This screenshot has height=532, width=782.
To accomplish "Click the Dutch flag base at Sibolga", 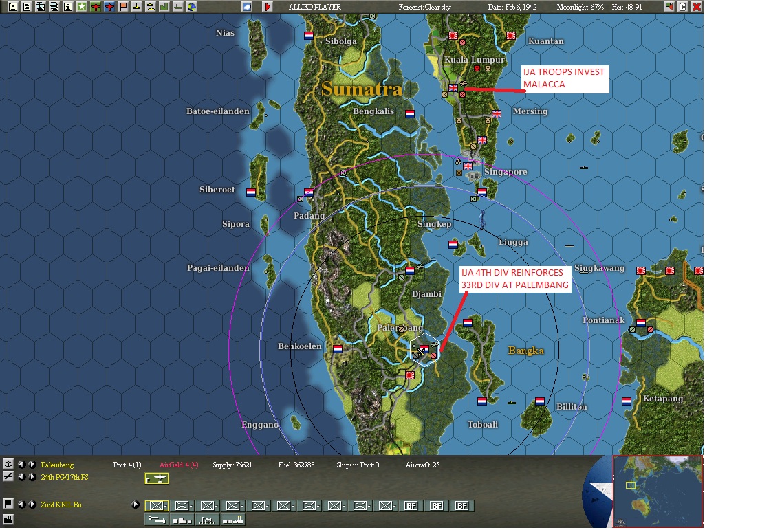I will point(309,36).
